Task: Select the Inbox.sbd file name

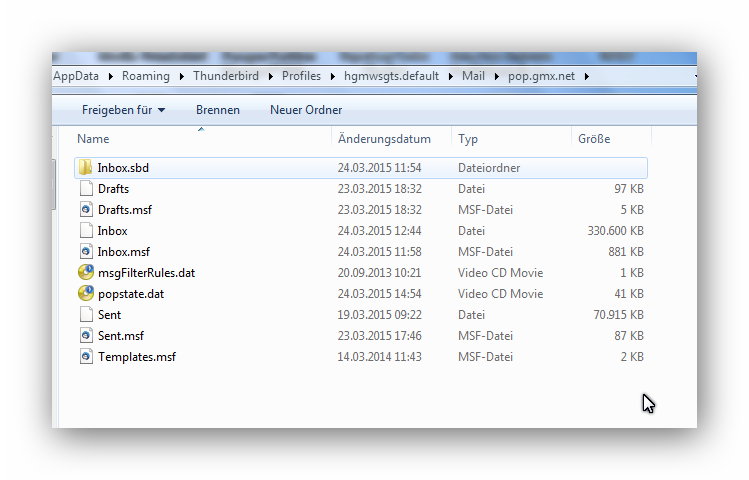Action: coord(123,168)
